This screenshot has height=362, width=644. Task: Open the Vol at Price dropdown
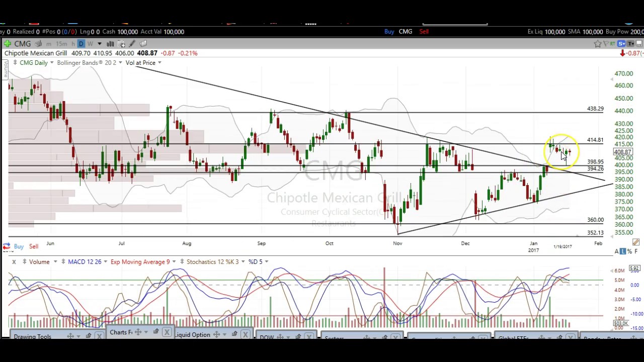tap(159, 63)
